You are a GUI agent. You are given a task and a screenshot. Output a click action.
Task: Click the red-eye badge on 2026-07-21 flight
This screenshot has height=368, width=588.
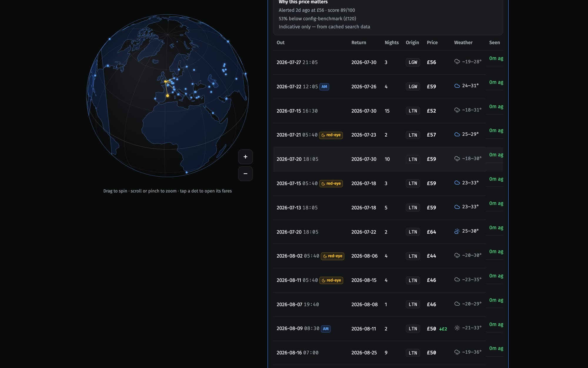[331, 135]
